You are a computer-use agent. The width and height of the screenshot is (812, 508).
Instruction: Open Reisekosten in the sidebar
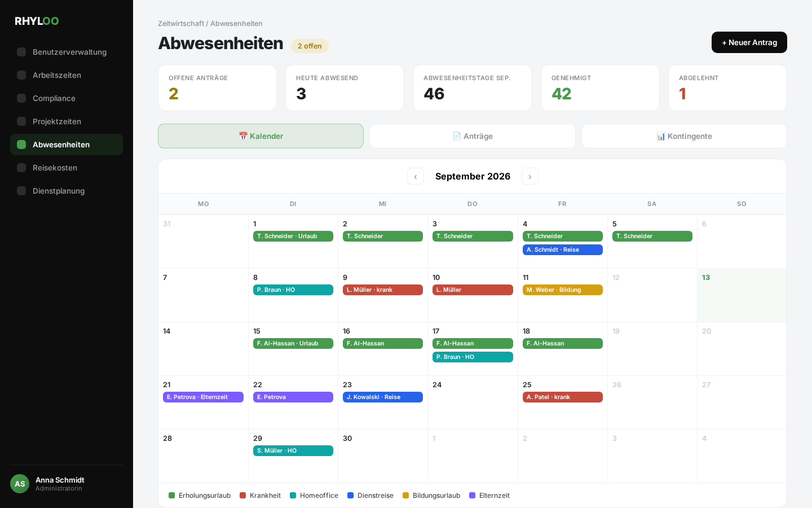pos(67,168)
